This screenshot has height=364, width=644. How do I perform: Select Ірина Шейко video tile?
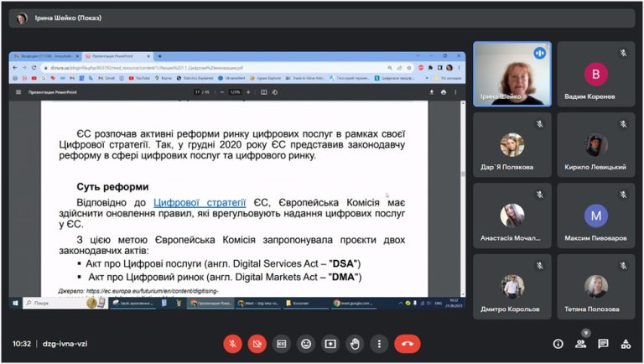[512, 74]
